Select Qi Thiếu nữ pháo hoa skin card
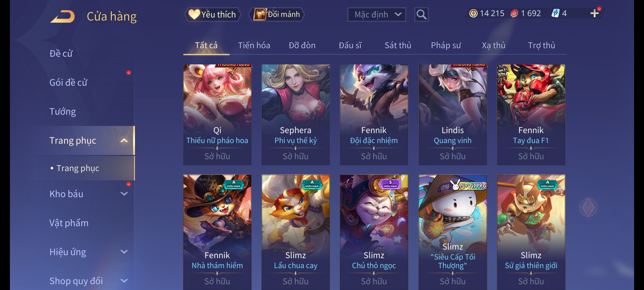This screenshot has height=290, width=644. pyautogui.click(x=217, y=115)
